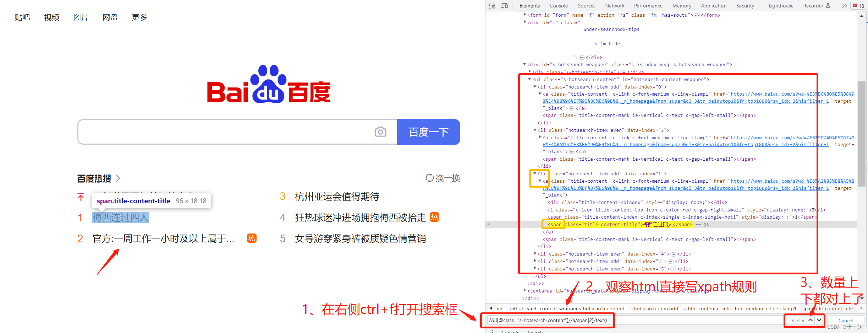Image resolution: width=868 pixels, height=333 pixels.
Task: Select breadcrumb li.hotsearch-item.odd
Action: [x=654, y=308]
